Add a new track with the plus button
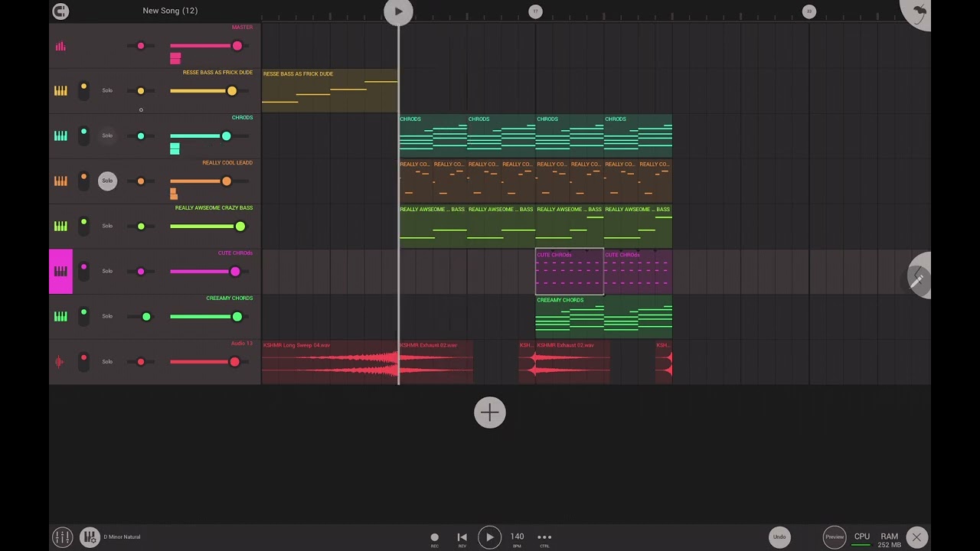980x551 pixels. [x=490, y=412]
